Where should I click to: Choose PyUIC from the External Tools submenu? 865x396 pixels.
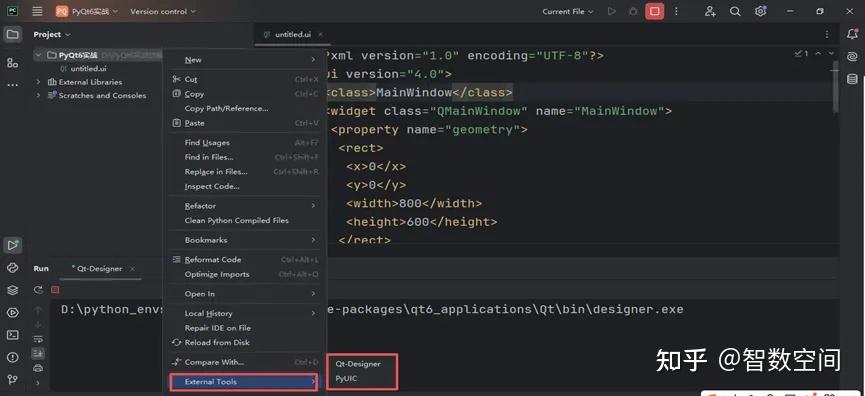pos(346,379)
